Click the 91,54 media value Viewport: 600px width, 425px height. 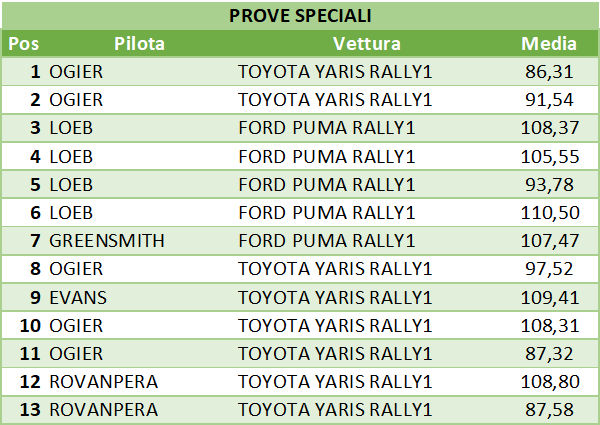click(x=549, y=100)
